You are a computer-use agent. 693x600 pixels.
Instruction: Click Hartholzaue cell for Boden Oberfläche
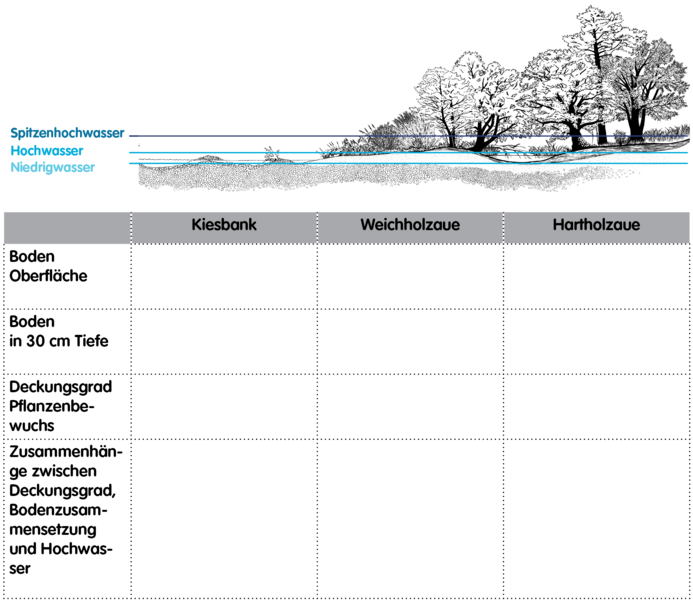(x=596, y=277)
